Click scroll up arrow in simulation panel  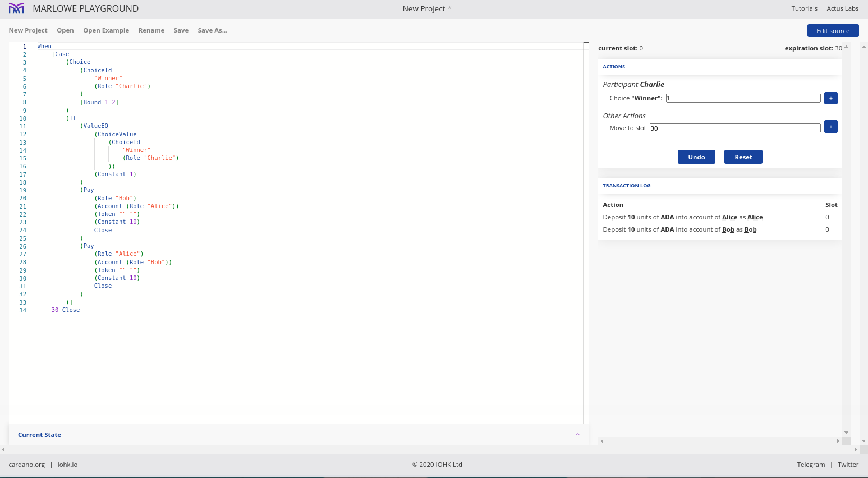click(846, 47)
